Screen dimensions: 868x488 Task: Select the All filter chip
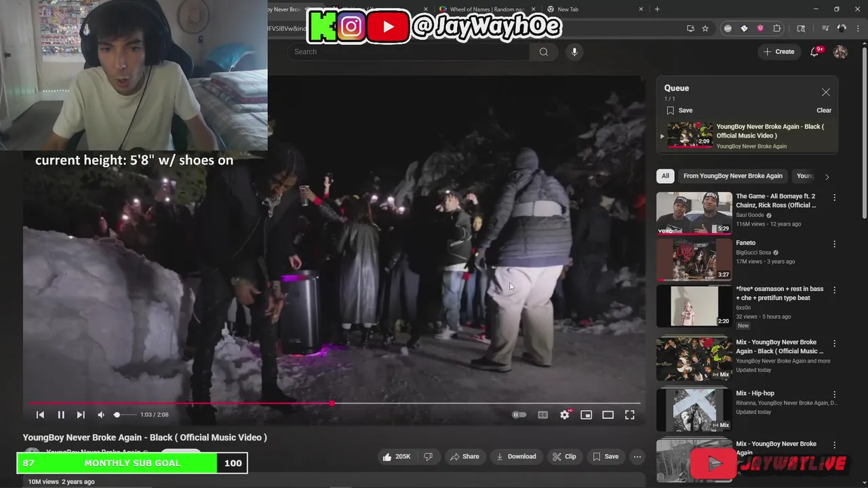665,176
